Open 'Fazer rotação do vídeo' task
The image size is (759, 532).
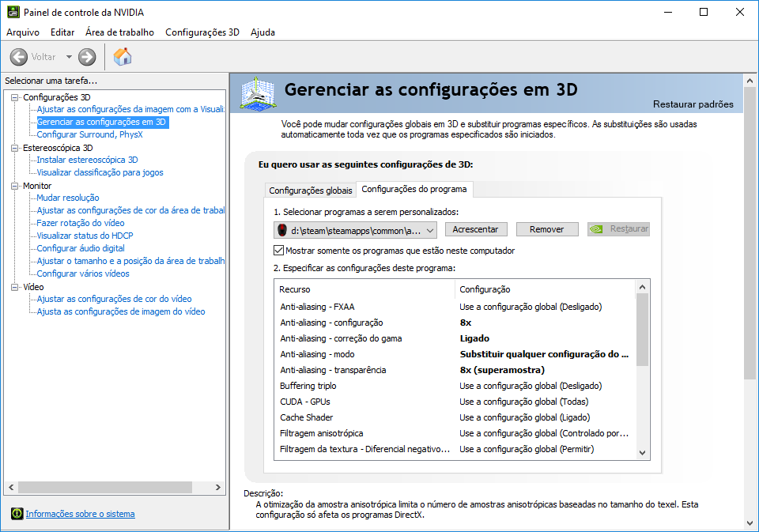coord(81,223)
